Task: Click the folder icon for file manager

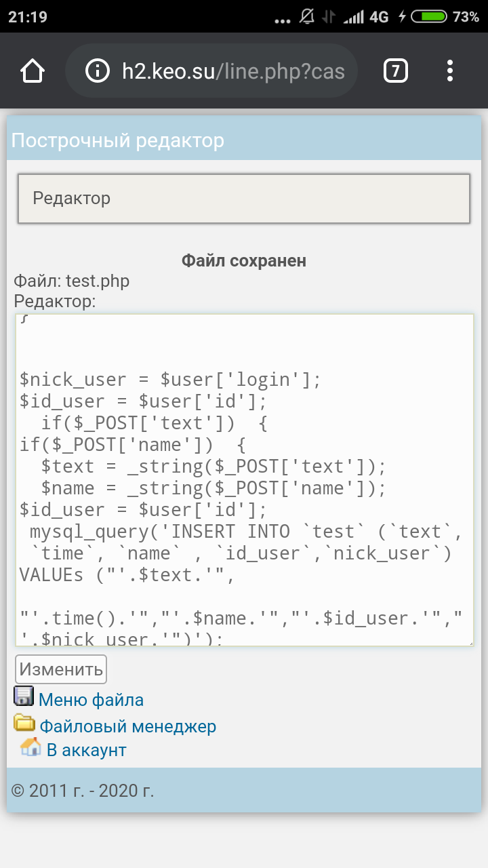Action: (x=25, y=724)
